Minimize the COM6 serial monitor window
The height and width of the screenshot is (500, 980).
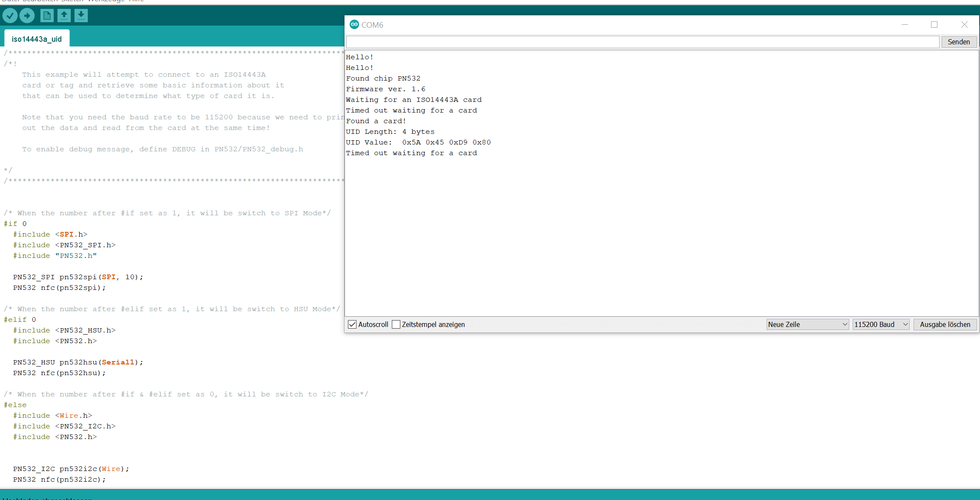[905, 25]
